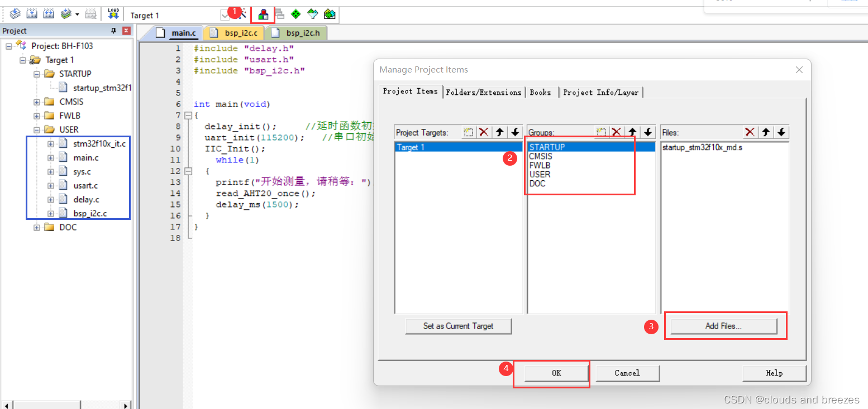
Task: Select usart.c in the project tree
Action: (86, 185)
